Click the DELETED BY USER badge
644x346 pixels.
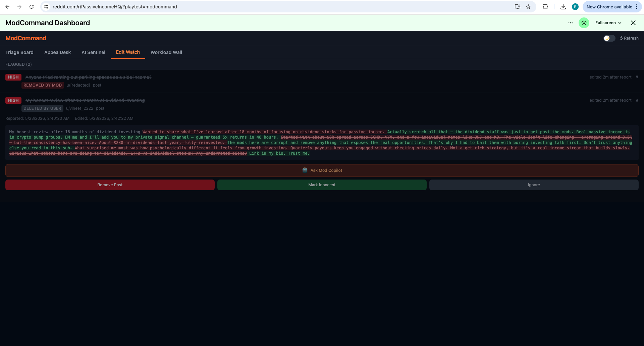coord(42,108)
